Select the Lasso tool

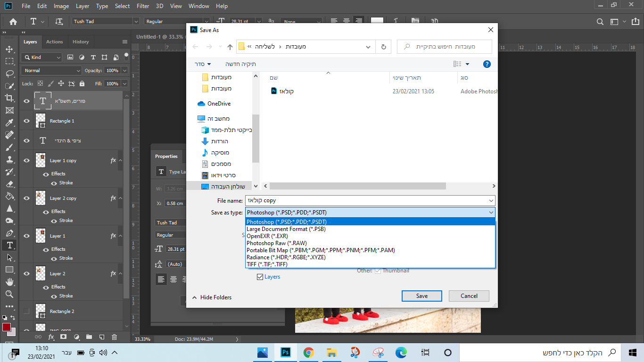[9, 74]
